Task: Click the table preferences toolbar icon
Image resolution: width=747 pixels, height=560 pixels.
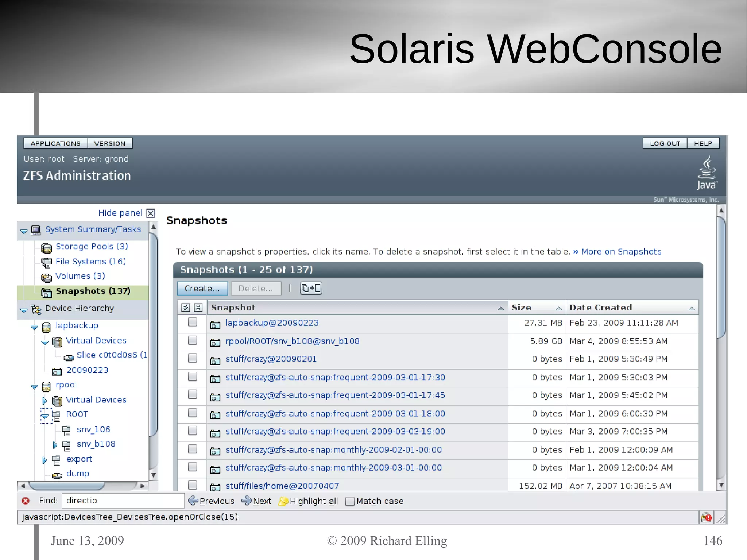Action: tap(311, 288)
